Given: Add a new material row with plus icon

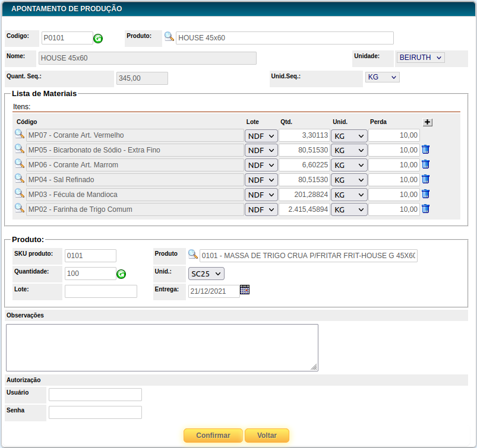Looking at the screenshot, I should pos(428,122).
